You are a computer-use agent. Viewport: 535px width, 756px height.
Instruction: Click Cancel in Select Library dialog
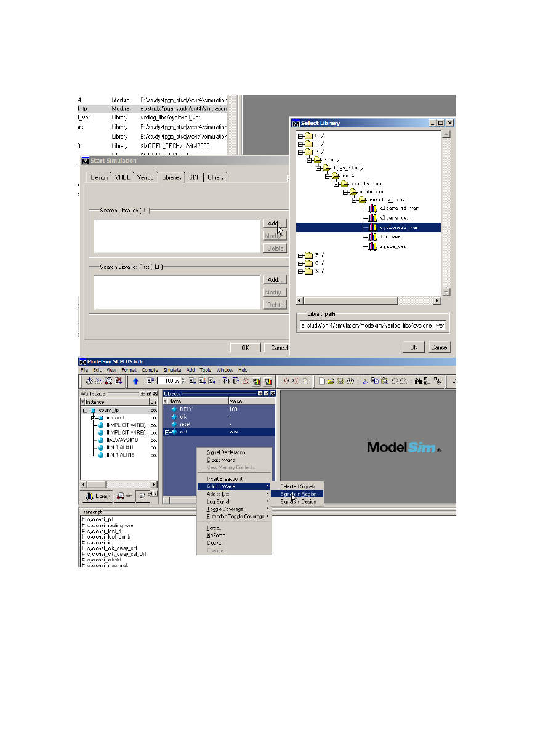(440, 347)
